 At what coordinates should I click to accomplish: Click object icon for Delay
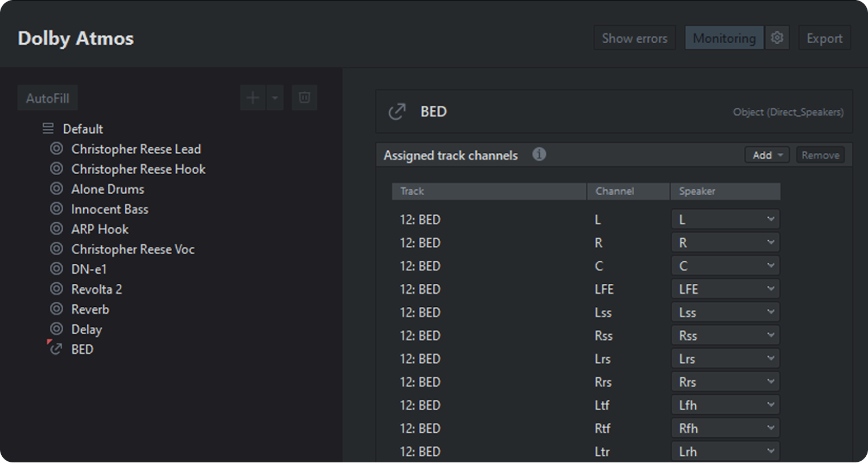click(x=56, y=328)
